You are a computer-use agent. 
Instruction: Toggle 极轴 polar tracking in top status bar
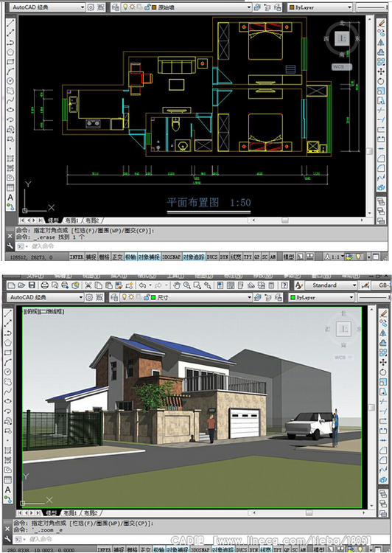point(130,257)
